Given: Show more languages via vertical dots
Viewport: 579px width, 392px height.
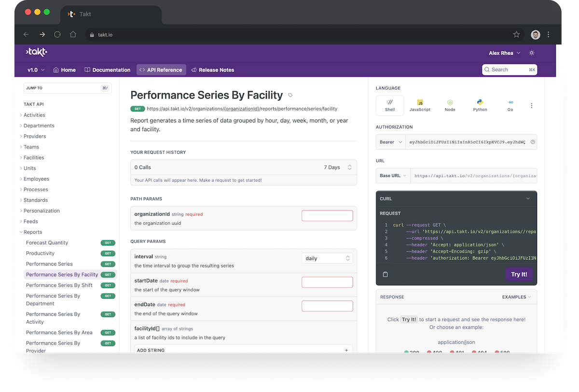Looking at the screenshot, I should click(x=532, y=106).
